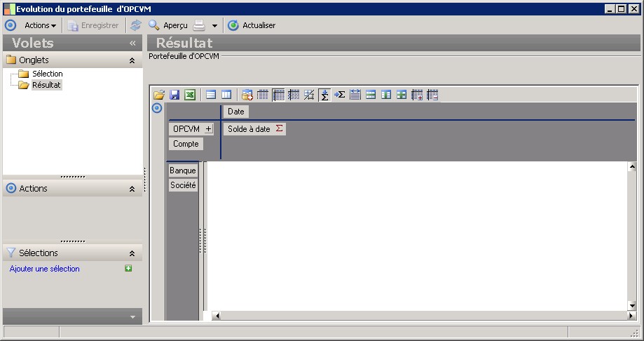Click the grid icon with left border line
This screenshot has width=644, height=341.
[x=294, y=95]
